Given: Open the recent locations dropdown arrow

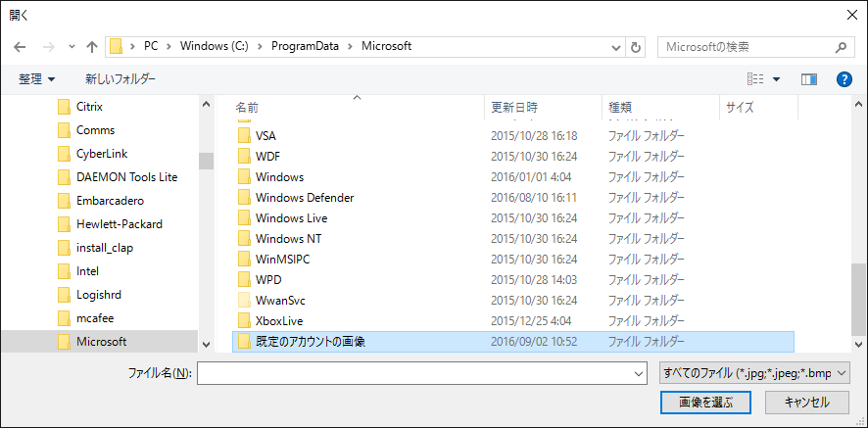Looking at the screenshot, I should click(x=72, y=47).
